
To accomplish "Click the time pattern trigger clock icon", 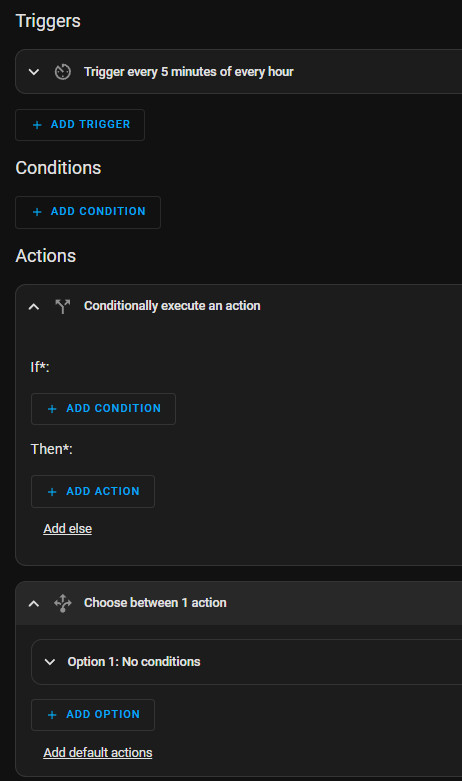I will click(63, 72).
